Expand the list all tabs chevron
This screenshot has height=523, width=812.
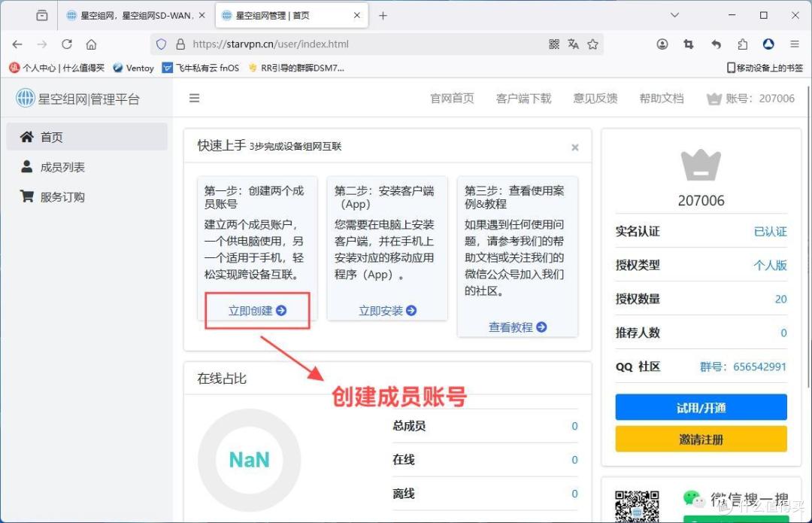point(674,15)
